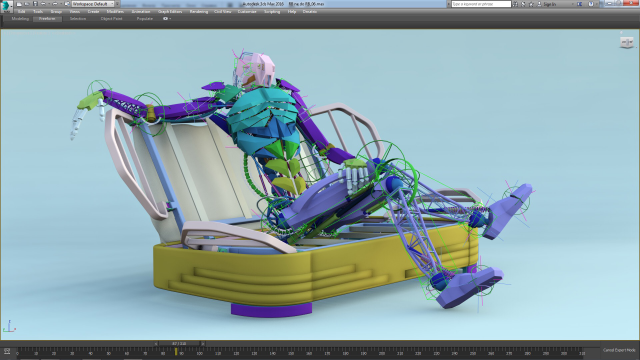This screenshot has height=360, width=640.
Task: Open the Tools menu
Action: (38, 12)
